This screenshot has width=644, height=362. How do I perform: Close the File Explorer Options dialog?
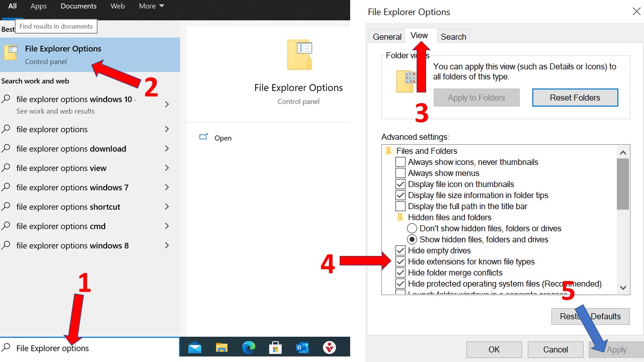pyautogui.click(x=636, y=12)
